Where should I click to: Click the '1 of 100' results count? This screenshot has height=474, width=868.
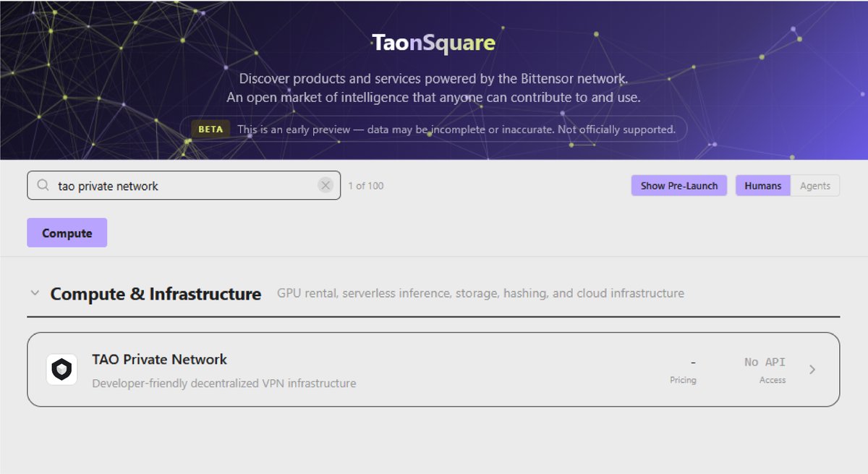click(x=366, y=186)
